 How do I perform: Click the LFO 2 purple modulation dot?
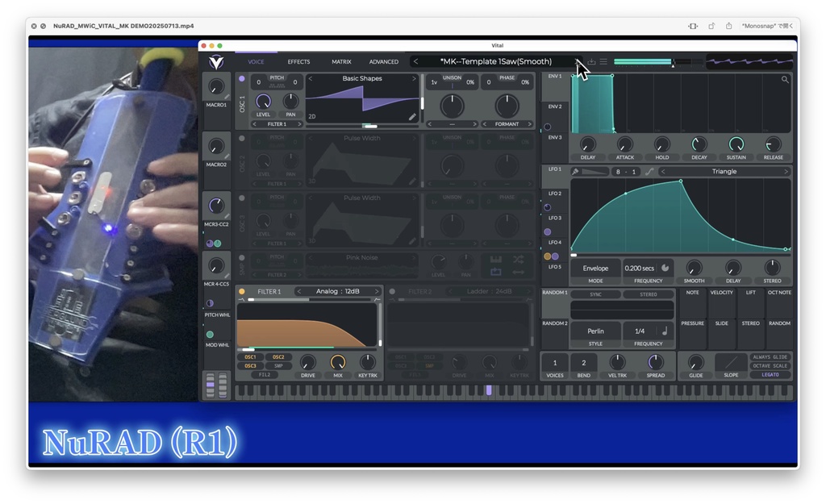tap(548, 207)
